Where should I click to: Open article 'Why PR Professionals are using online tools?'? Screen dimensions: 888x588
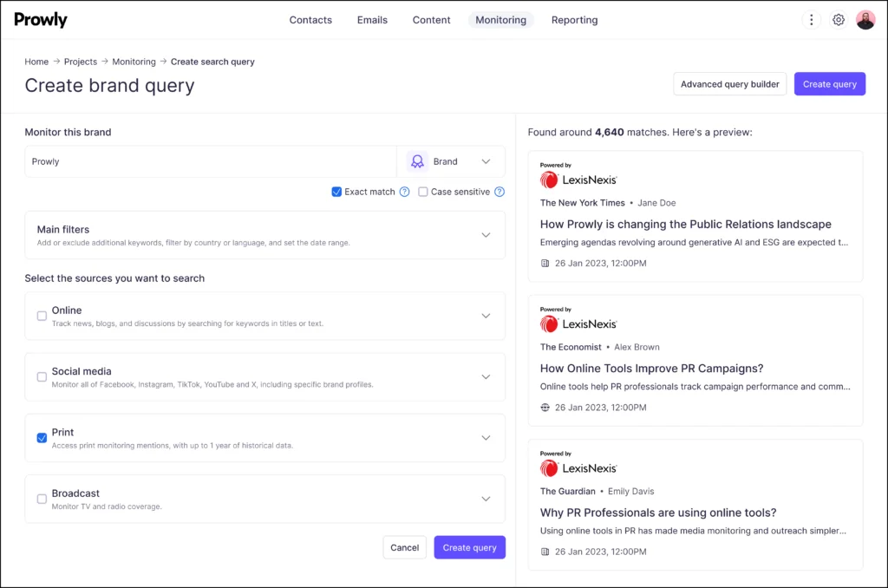(658, 513)
